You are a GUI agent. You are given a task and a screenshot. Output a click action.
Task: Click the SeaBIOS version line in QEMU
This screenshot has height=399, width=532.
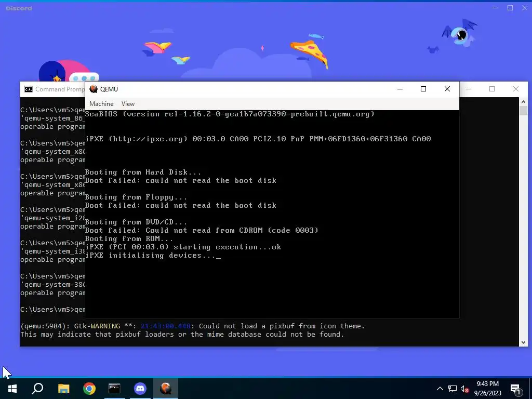tap(230, 114)
